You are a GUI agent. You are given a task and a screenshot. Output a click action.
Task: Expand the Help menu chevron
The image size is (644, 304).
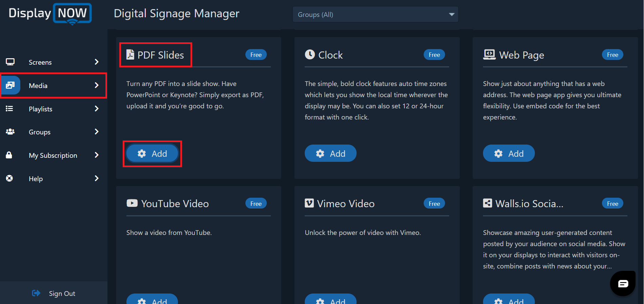[x=97, y=178]
